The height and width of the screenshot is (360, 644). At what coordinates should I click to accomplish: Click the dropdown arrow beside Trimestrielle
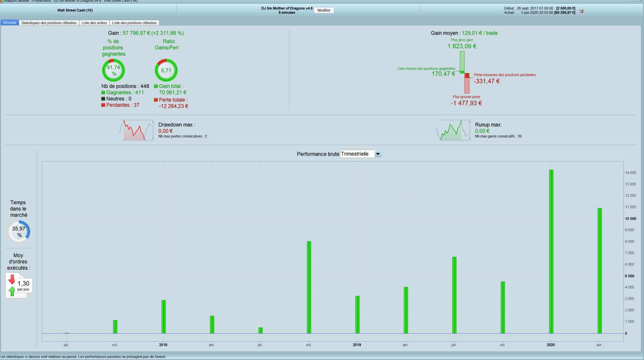pos(378,154)
